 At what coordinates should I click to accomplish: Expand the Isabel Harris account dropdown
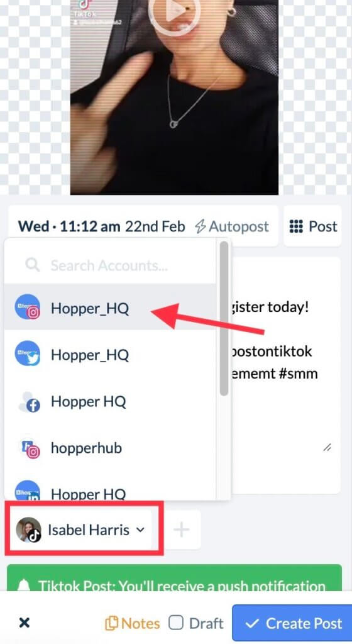point(81,530)
